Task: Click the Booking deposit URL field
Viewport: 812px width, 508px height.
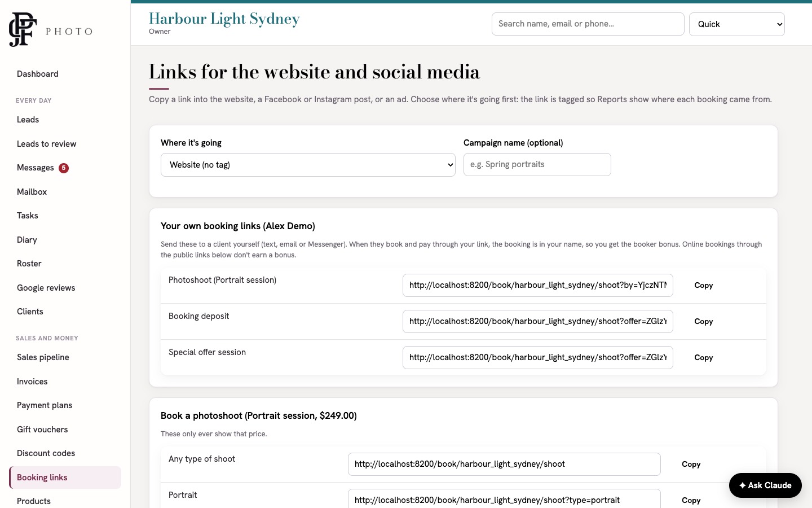Action: pos(538,321)
